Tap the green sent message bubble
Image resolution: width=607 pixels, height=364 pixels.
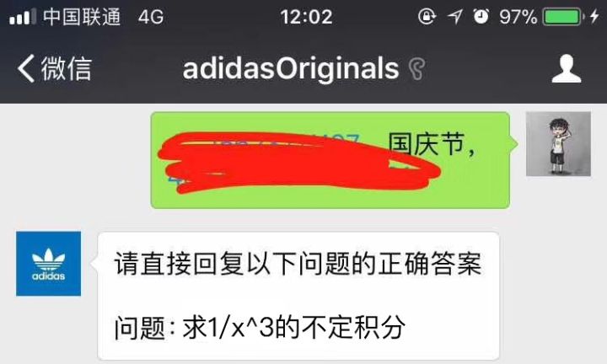point(330,160)
